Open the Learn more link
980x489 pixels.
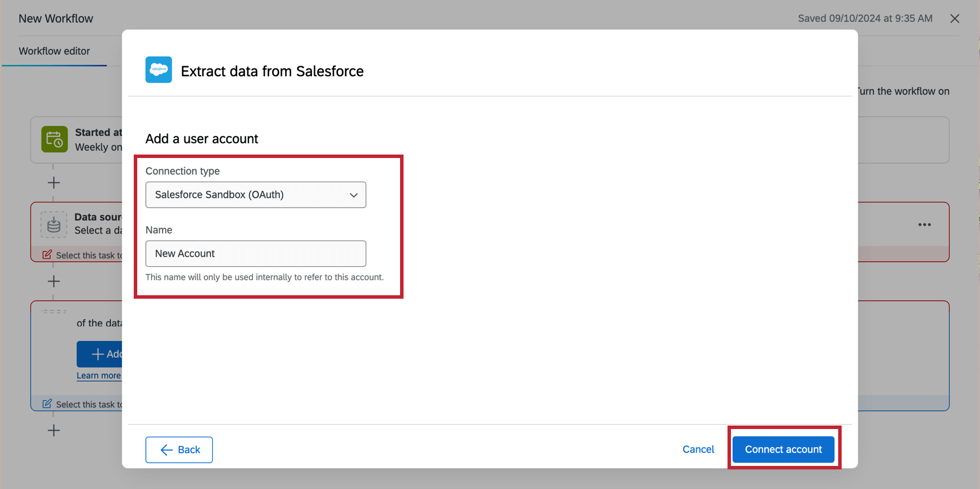(99, 375)
